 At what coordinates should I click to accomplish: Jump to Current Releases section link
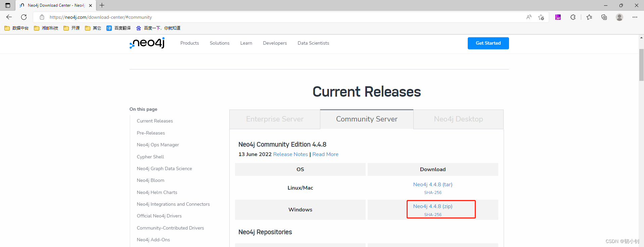point(155,121)
